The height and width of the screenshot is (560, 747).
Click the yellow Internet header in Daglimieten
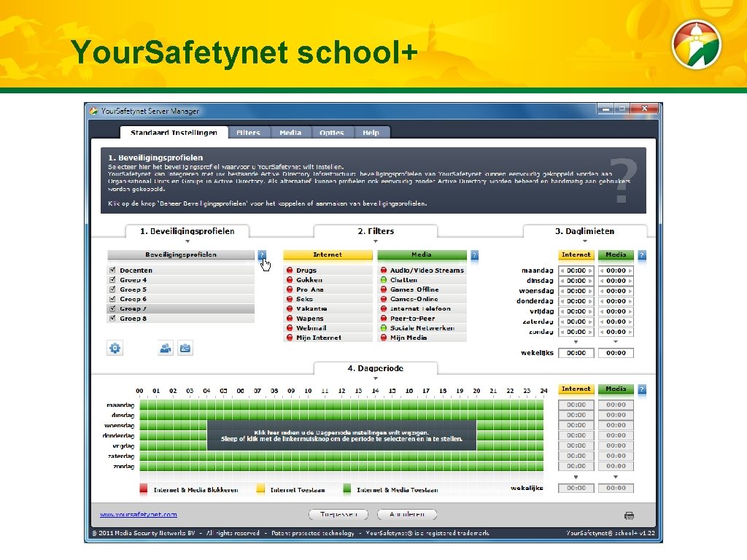tap(576, 255)
